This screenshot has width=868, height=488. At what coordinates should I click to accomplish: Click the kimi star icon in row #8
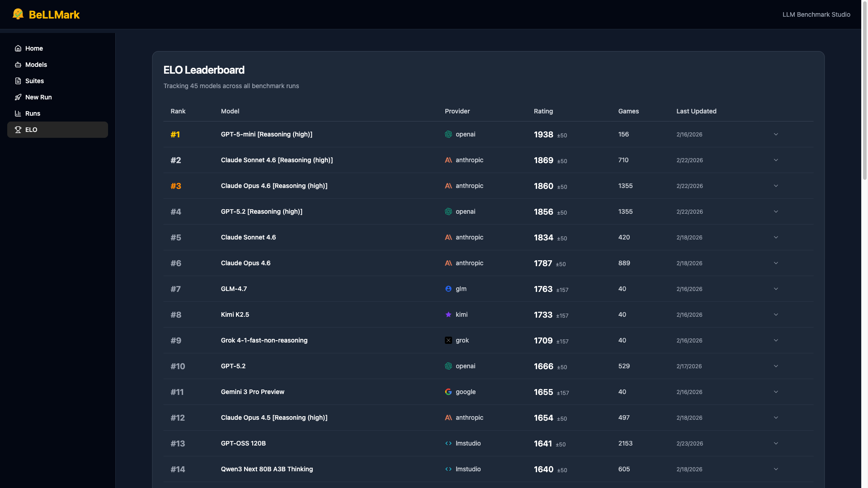[x=448, y=314]
